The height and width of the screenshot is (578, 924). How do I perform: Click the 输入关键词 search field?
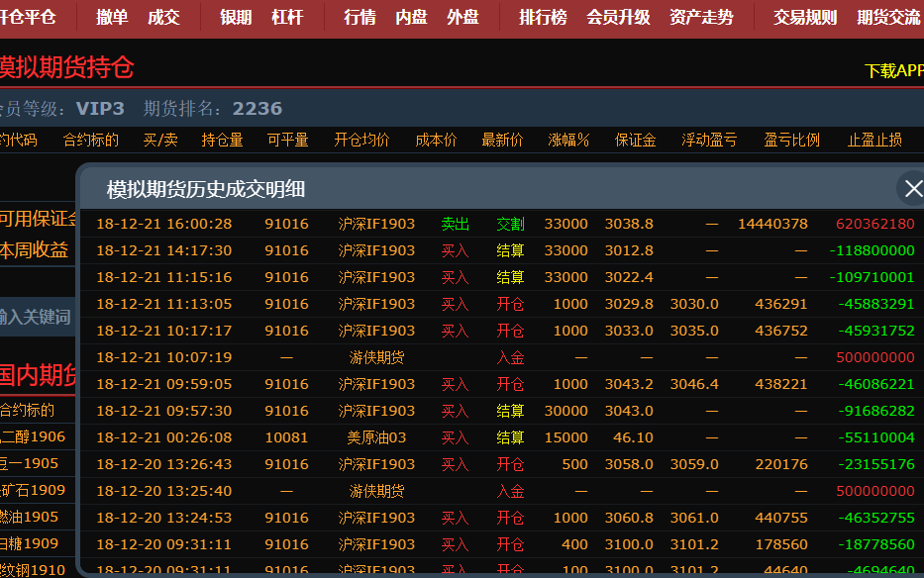pos(37,317)
